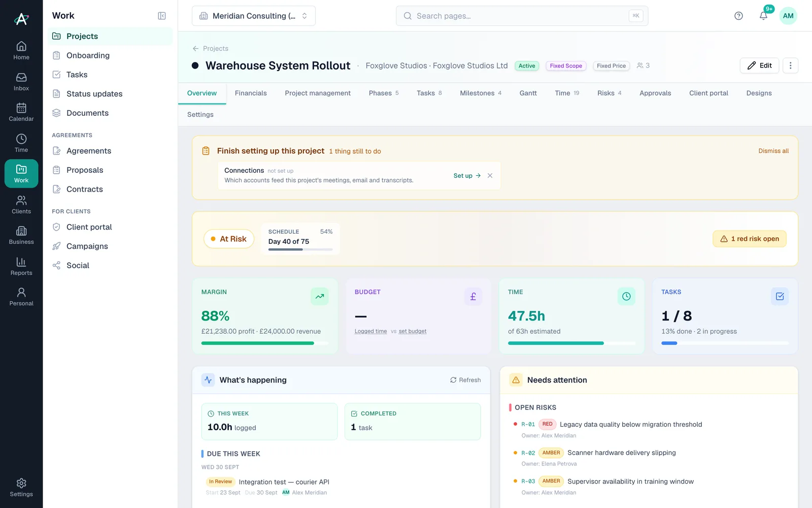Image resolution: width=812 pixels, height=508 pixels.
Task: Open Campaigns under For Clients
Action: click(x=110, y=246)
